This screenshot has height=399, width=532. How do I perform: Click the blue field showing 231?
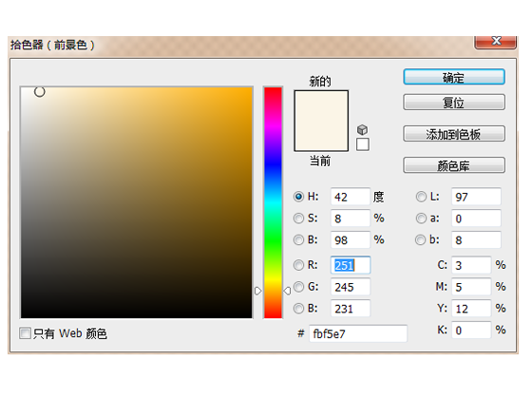click(351, 309)
